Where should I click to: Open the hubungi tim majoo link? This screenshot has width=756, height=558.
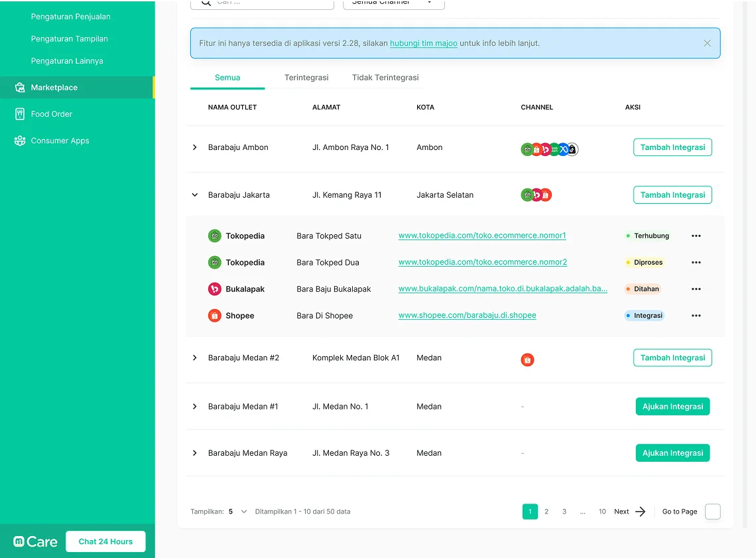[423, 43]
